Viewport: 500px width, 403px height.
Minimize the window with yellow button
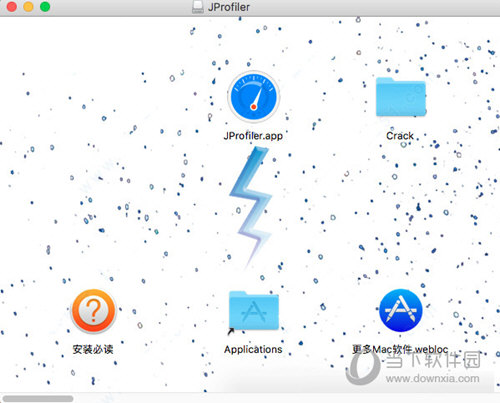pos(28,7)
